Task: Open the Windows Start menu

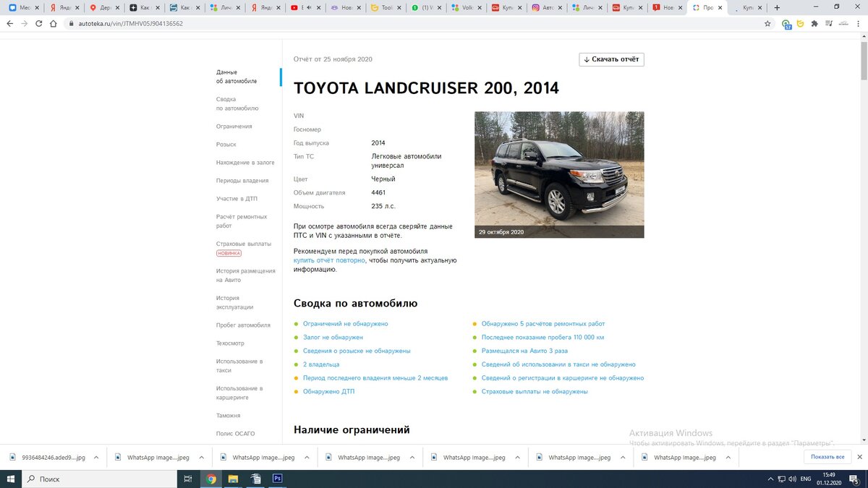Action: tap(10, 479)
